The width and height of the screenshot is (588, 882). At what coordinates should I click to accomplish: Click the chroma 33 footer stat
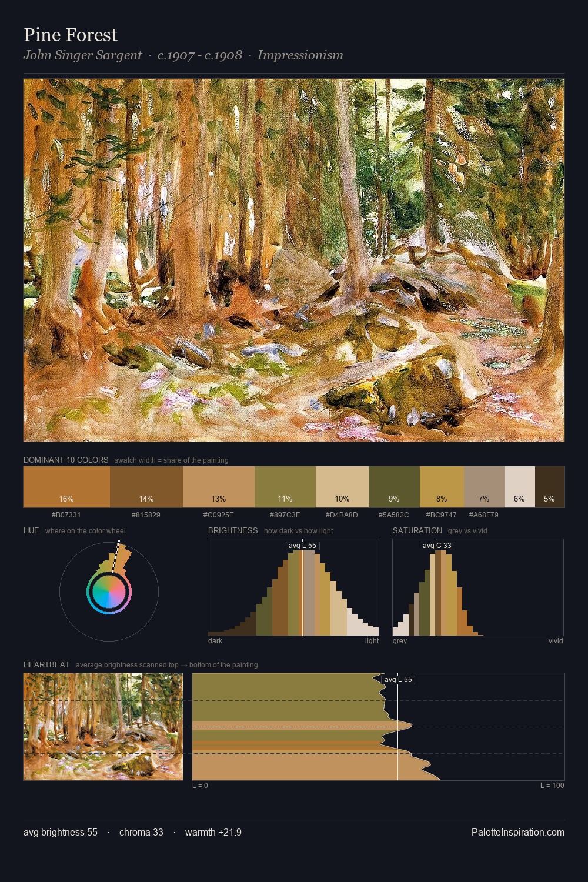click(141, 833)
